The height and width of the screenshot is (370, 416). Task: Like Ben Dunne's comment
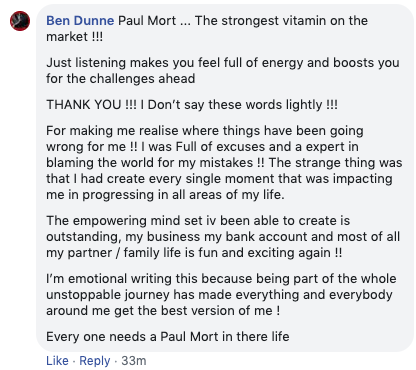tap(57, 361)
